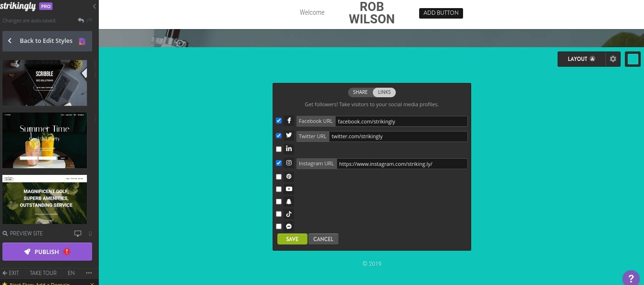Open the section settings gear

tap(613, 59)
